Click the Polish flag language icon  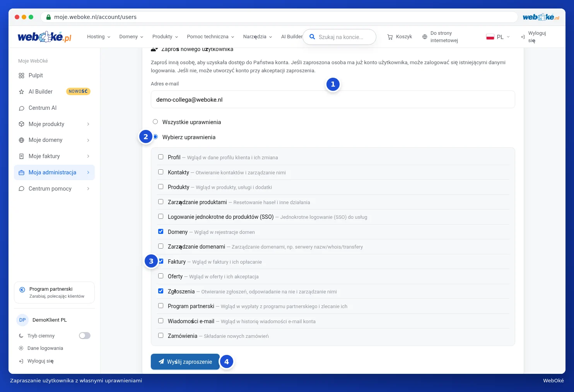click(490, 37)
